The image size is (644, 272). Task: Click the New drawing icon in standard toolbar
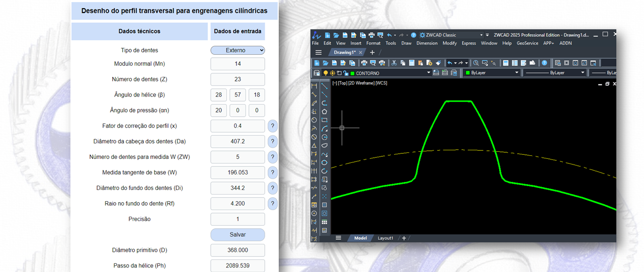coord(317,63)
